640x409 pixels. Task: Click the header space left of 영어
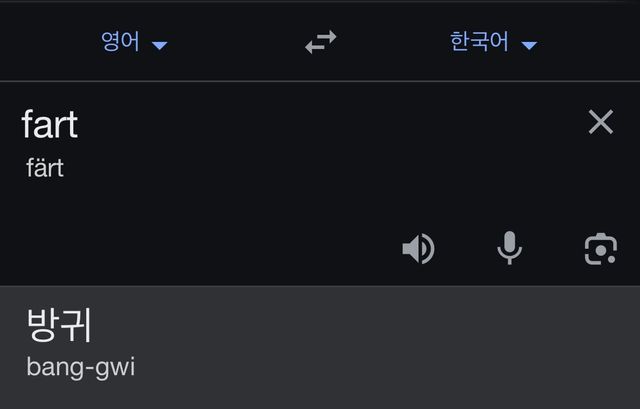tap(40, 42)
